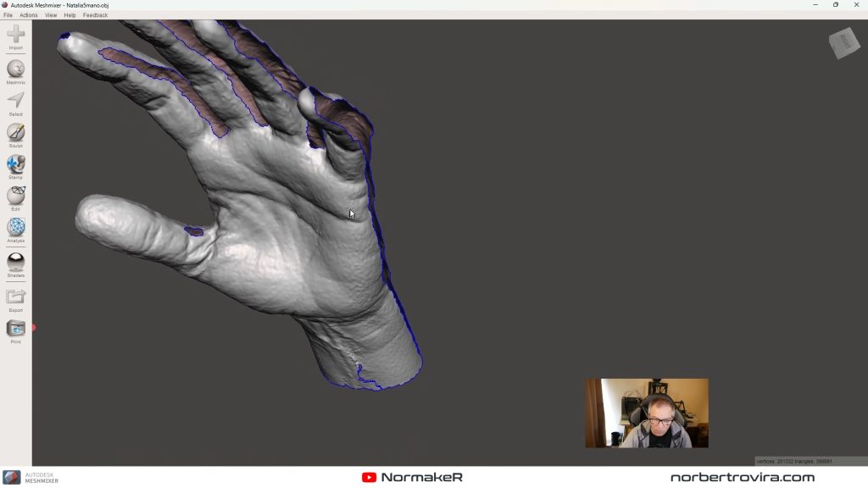Open the Actions menu
Image resolution: width=868 pixels, height=488 pixels.
(29, 15)
